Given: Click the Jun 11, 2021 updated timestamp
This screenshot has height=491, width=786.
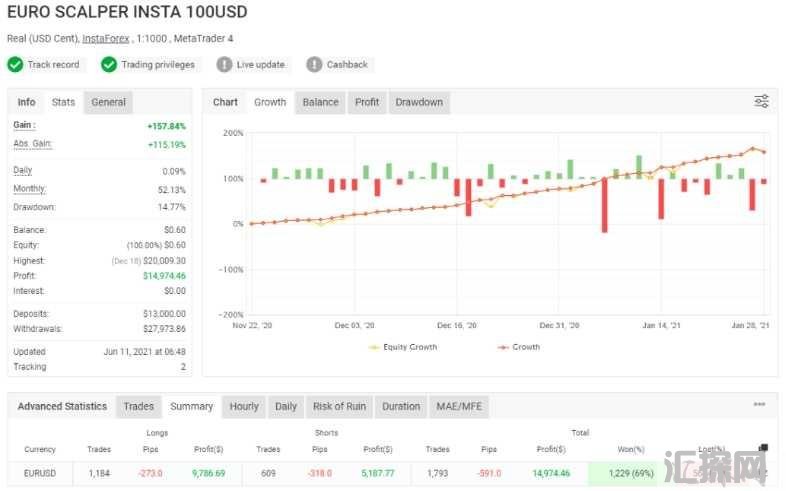Looking at the screenshot, I should click(144, 352).
